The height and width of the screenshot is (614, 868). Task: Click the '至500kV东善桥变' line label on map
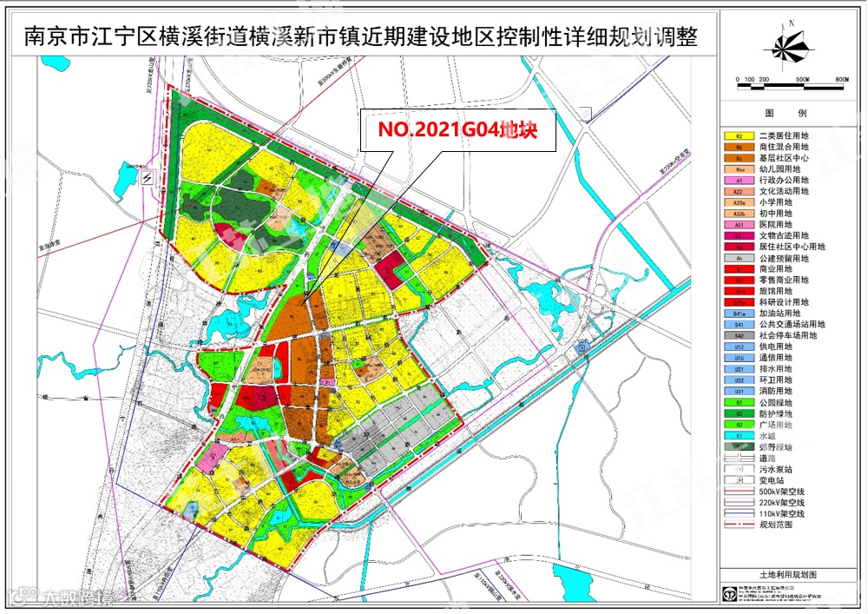click(x=335, y=70)
